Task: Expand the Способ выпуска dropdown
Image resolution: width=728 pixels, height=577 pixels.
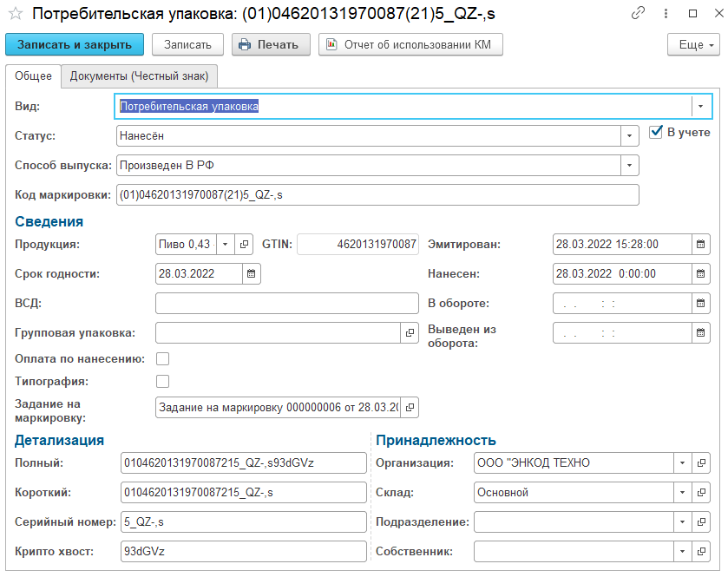Action: pos(630,165)
